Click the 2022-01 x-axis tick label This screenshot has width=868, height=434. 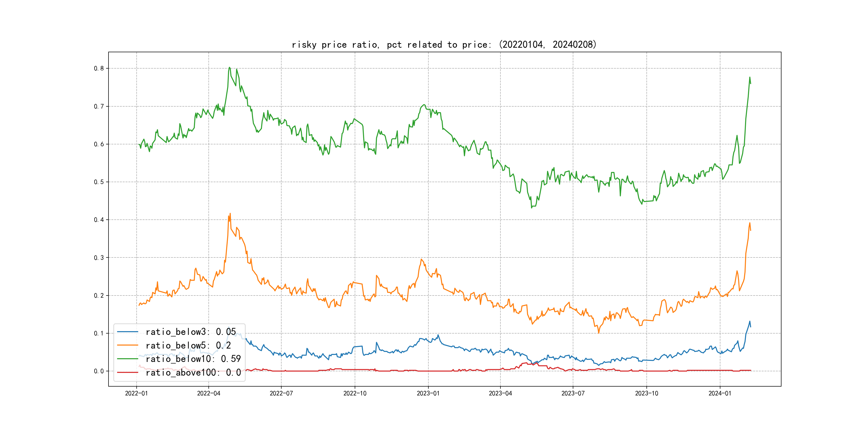[x=136, y=393]
